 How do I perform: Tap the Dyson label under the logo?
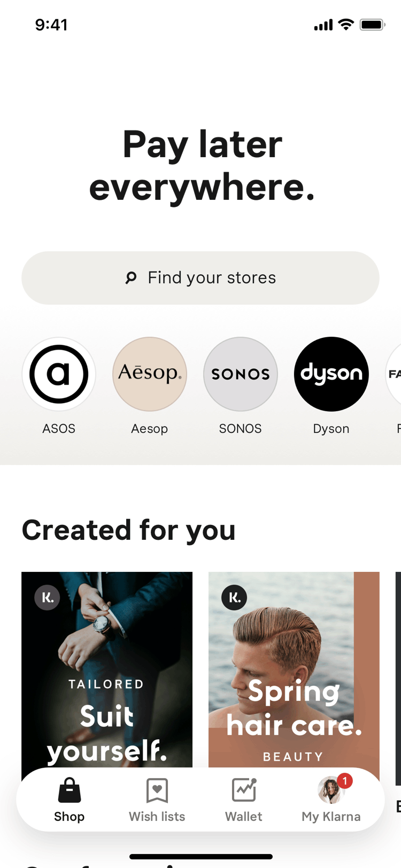(x=331, y=429)
